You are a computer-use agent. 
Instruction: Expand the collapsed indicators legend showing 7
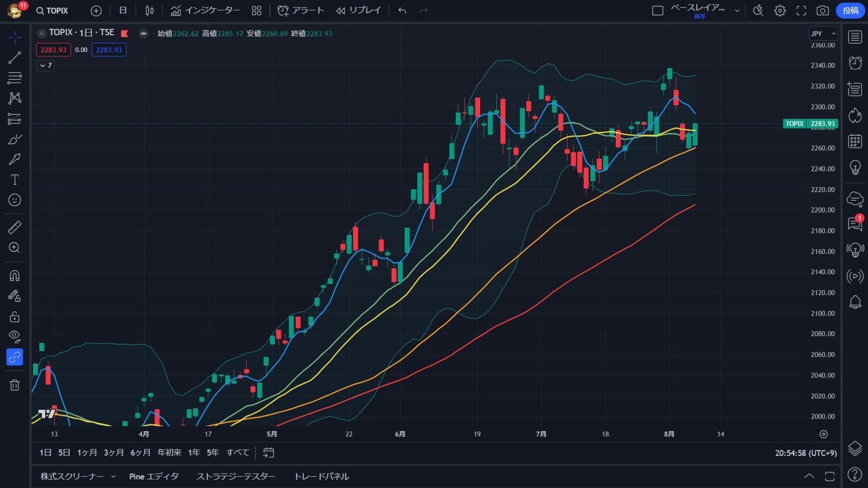pos(46,66)
